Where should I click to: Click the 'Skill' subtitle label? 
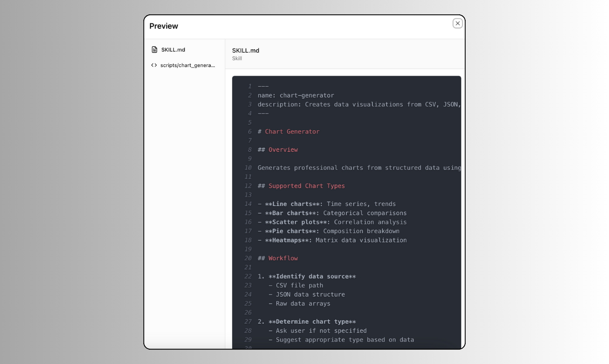tap(237, 58)
